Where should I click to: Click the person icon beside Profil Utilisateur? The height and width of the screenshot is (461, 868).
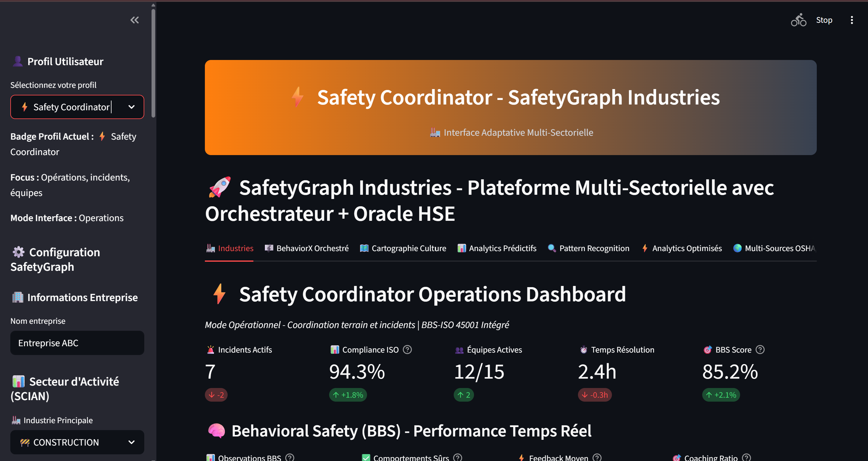(x=18, y=61)
